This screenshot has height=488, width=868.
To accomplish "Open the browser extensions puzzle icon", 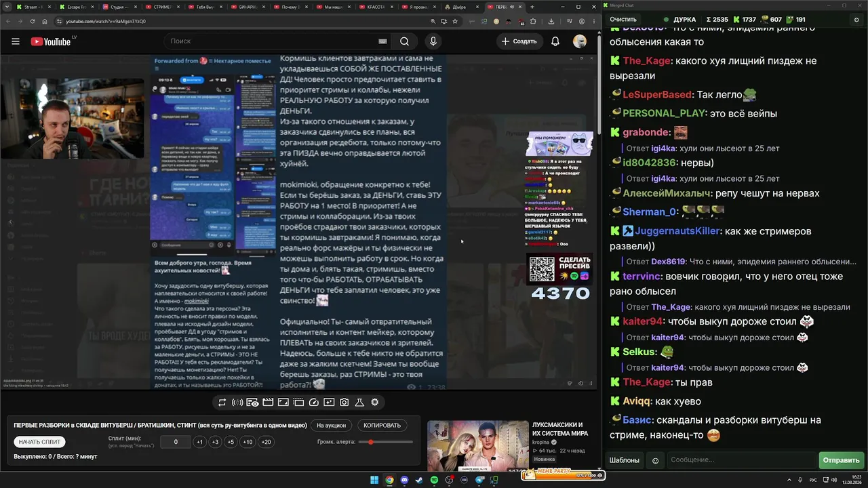I will coord(533,21).
